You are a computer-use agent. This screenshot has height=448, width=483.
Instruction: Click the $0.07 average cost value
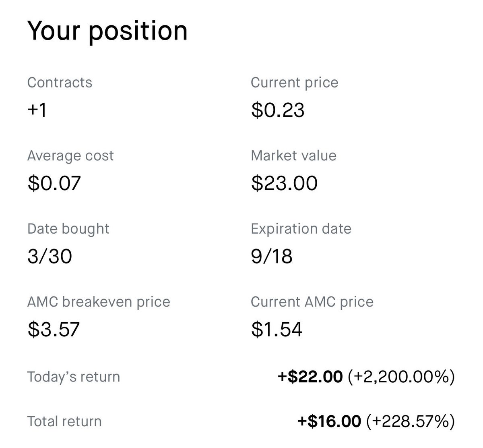point(54,183)
